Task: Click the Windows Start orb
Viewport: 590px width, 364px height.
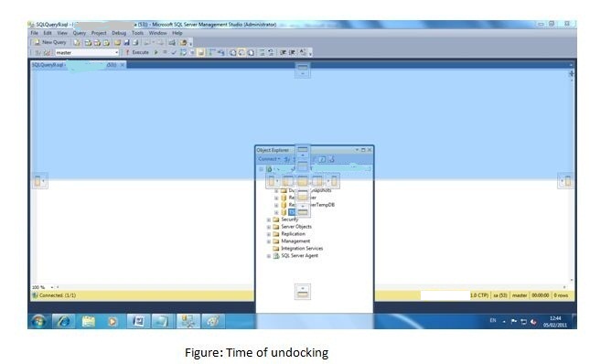Action: (x=38, y=322)
